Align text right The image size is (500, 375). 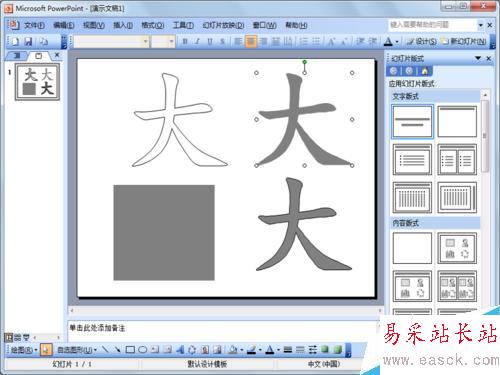(x=263, y=42)
